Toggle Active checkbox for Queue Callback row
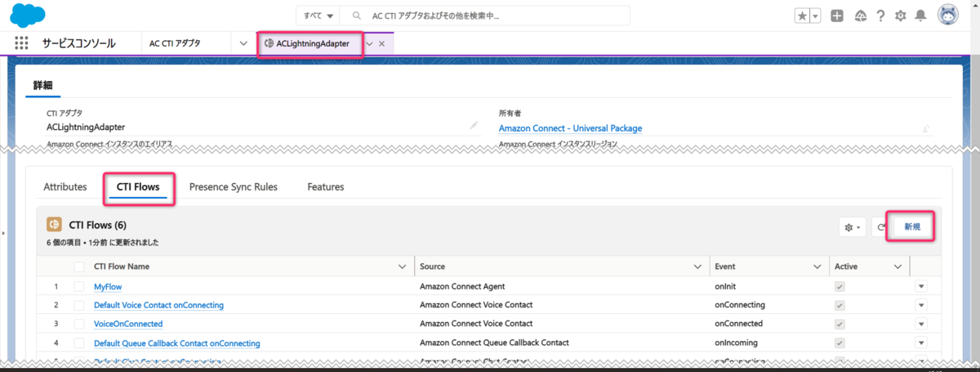Image resolution: width=980 pixels, height=372 pixels. tap(840, 343)
